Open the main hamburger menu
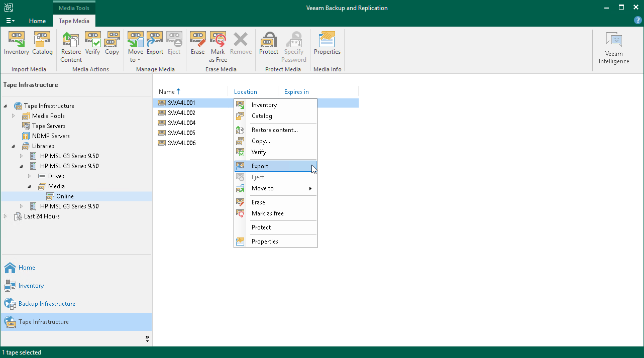The image size is (644, 358). pyautogui.click(x=10, y=21)
